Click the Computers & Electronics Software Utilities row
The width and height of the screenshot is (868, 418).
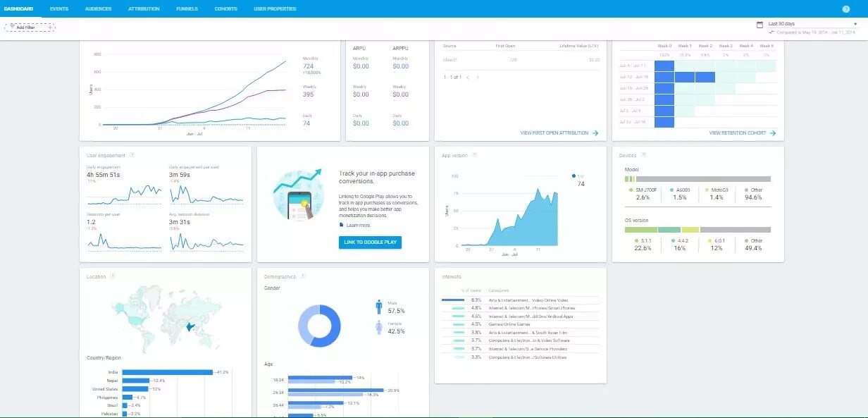coord(520,357)
